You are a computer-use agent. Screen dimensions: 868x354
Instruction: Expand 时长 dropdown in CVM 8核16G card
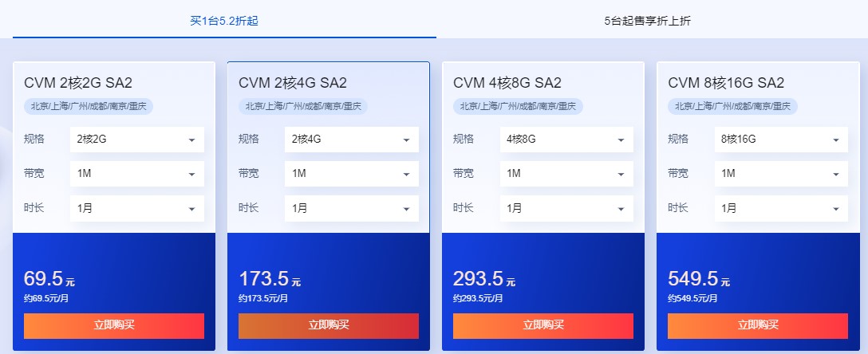click(781, 208)
